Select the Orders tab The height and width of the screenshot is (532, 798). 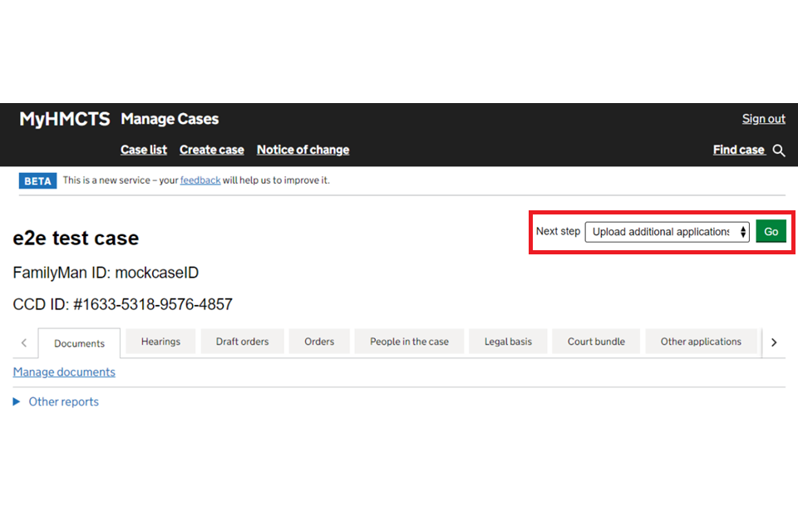[319, 342]
